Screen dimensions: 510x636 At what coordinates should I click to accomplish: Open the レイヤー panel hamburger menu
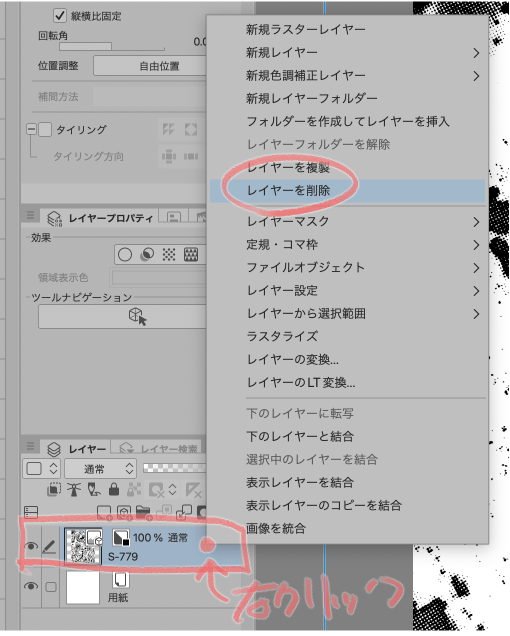click(30, 446)
